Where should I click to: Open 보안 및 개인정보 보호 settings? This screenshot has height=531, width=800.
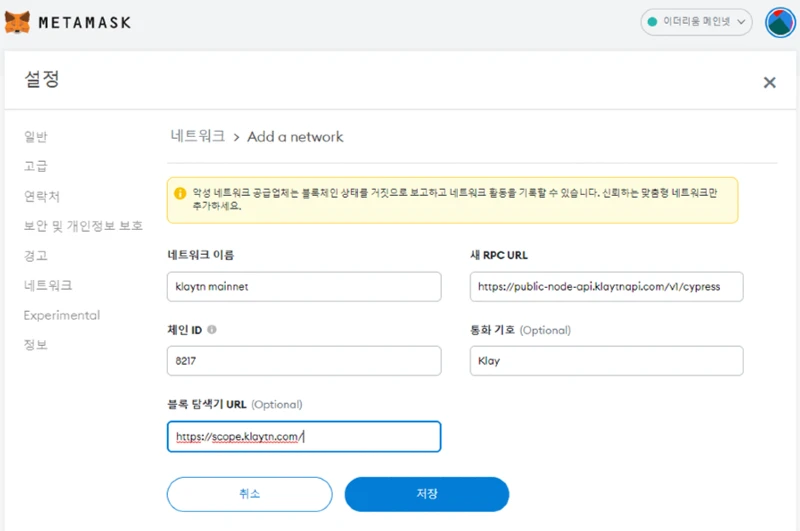tap(83, 226)
